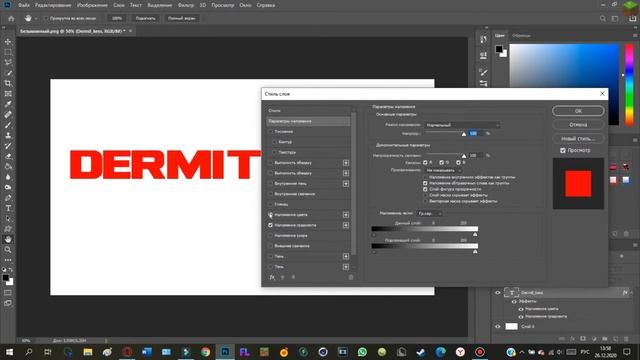Click the trash icon in Layer Style dialog
This screenshot has width=640, height=360.
coord(351,277)
